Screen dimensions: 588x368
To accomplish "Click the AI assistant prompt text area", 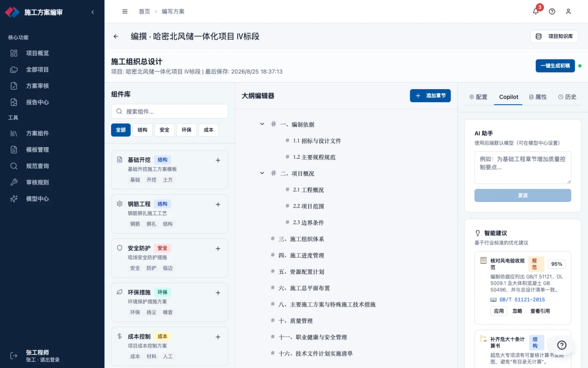I will (x=523, y=167).
